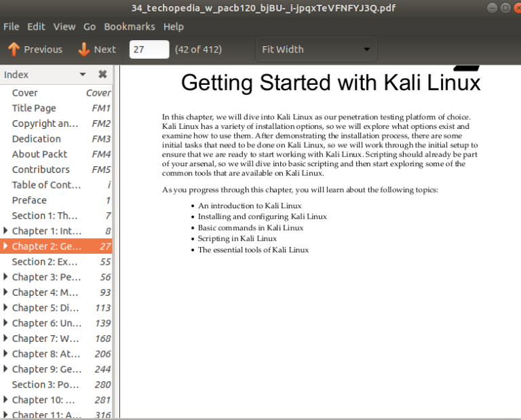Open the Cover entry in index
The height and width of the screenshot is (420, 521).
[25, 93]
